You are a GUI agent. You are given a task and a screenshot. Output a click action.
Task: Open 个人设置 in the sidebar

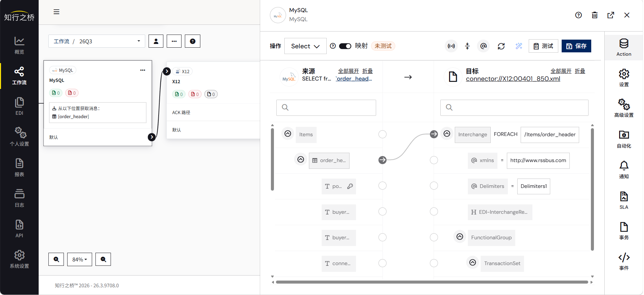point(19,137)
